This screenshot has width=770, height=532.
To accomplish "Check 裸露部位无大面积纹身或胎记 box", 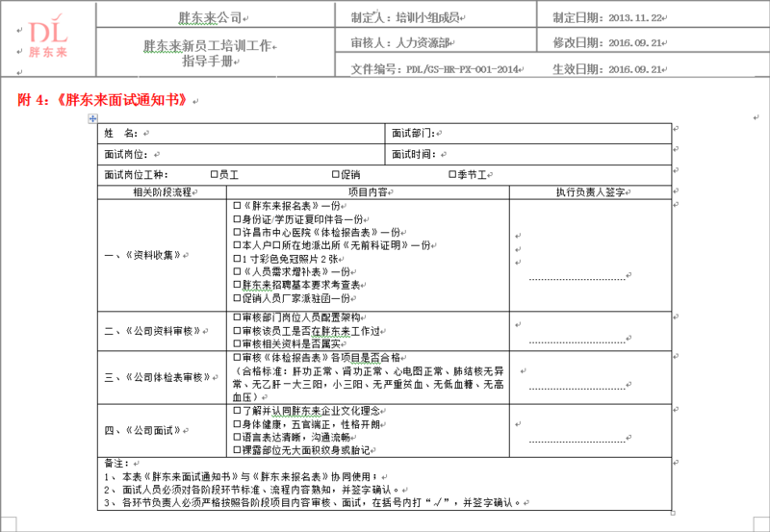I will pyautogui.click(x=237, y=450).
